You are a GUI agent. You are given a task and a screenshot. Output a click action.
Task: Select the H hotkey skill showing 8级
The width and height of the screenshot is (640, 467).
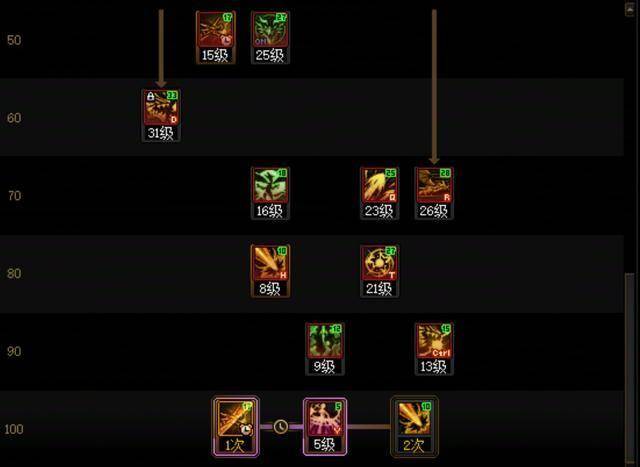click(270, 271)
